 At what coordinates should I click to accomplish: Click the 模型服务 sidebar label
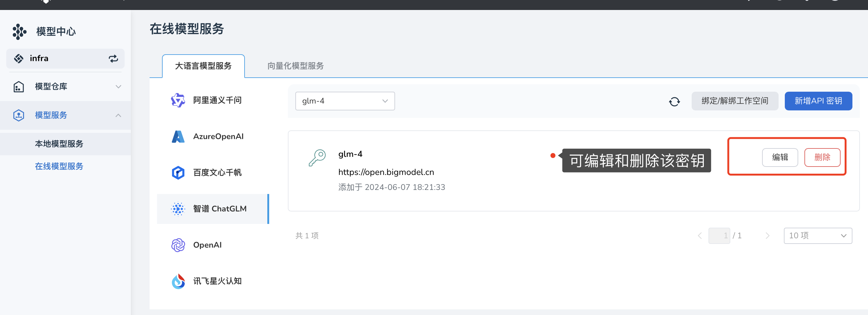pyautogui.click(x=51, y=115)
